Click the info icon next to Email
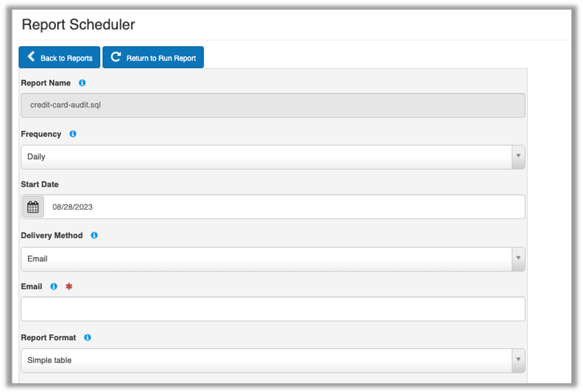 point(54,286)
